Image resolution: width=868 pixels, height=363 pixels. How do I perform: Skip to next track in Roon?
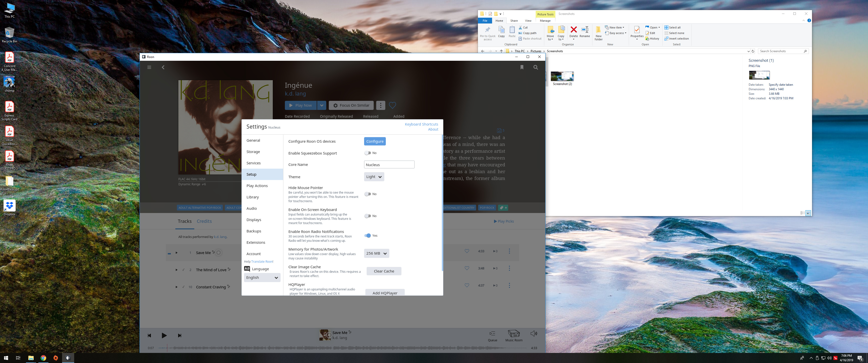point(180,335)
